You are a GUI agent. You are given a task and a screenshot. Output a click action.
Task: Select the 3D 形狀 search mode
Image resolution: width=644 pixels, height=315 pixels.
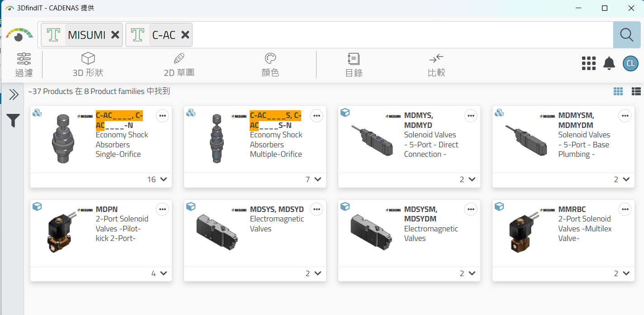(88, 65)
